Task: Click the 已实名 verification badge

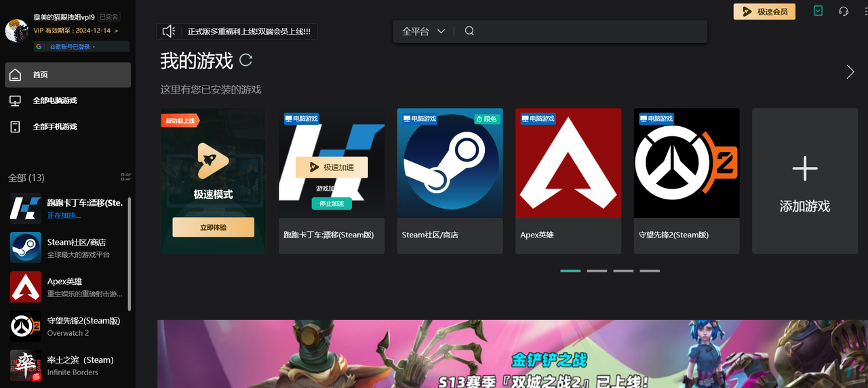Action: point(108,17)
